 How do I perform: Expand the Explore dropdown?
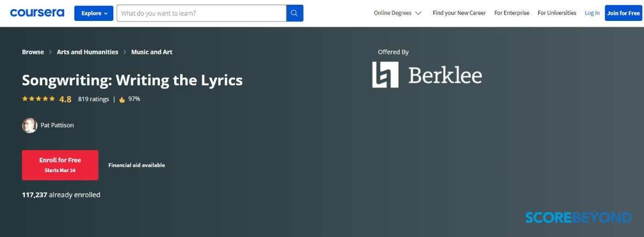(x=93, y=13)
